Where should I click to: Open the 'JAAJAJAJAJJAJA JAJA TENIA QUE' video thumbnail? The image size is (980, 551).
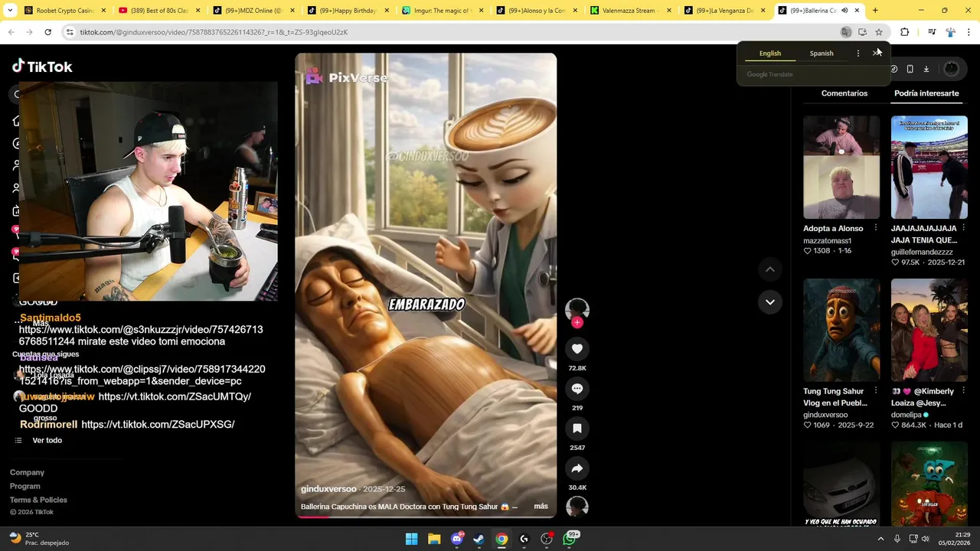929,167
